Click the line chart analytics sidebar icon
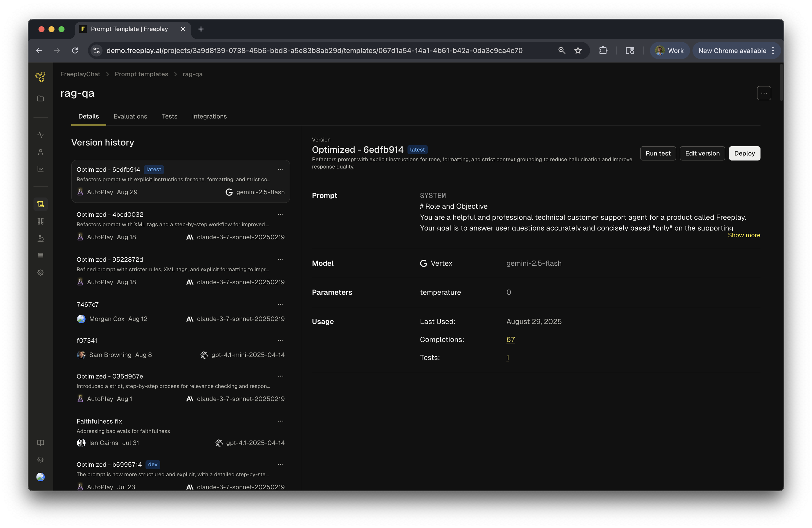Image resolution: width=812 pixels, height=528 pixels. 40,169
